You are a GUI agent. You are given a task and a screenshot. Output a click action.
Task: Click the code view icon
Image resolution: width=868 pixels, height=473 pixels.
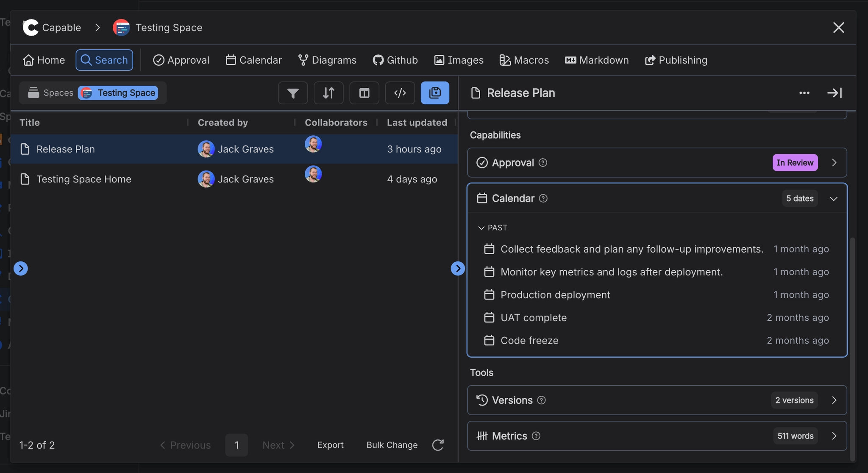[x=400, y=93]
